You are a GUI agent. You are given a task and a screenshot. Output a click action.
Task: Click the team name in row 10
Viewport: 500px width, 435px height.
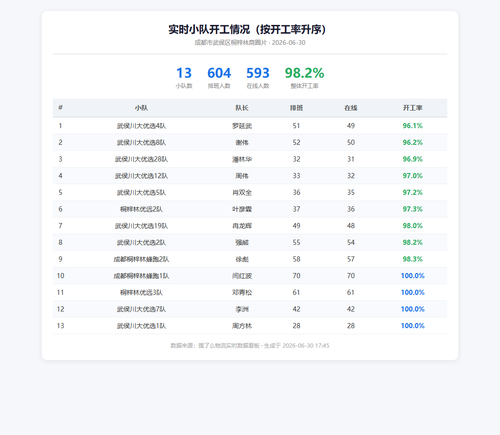(141, 276)
